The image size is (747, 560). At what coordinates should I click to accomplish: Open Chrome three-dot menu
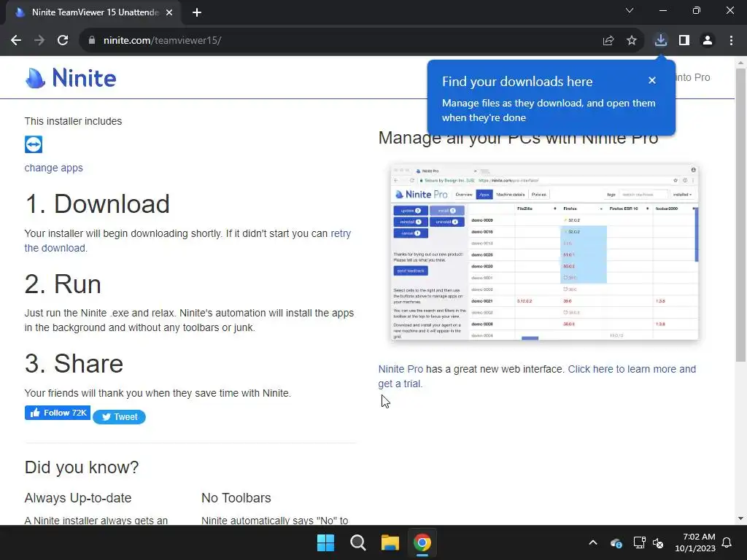coord(731,41)
